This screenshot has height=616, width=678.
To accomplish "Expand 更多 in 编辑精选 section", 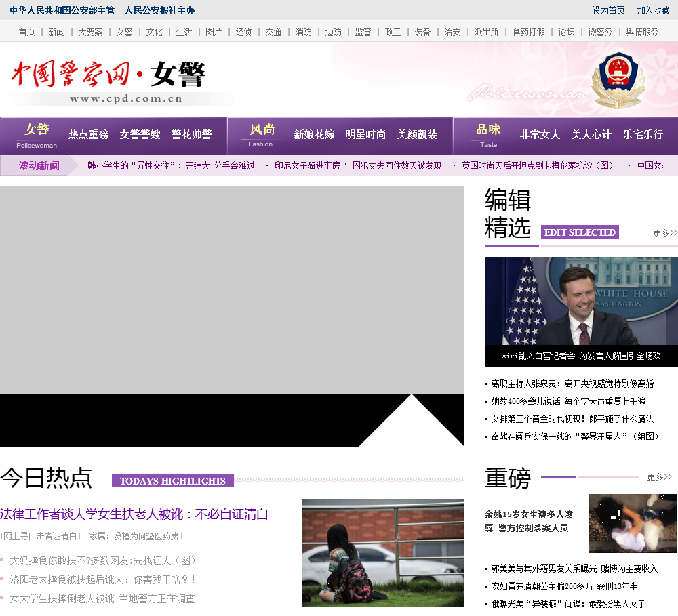I will pos(664,233).
